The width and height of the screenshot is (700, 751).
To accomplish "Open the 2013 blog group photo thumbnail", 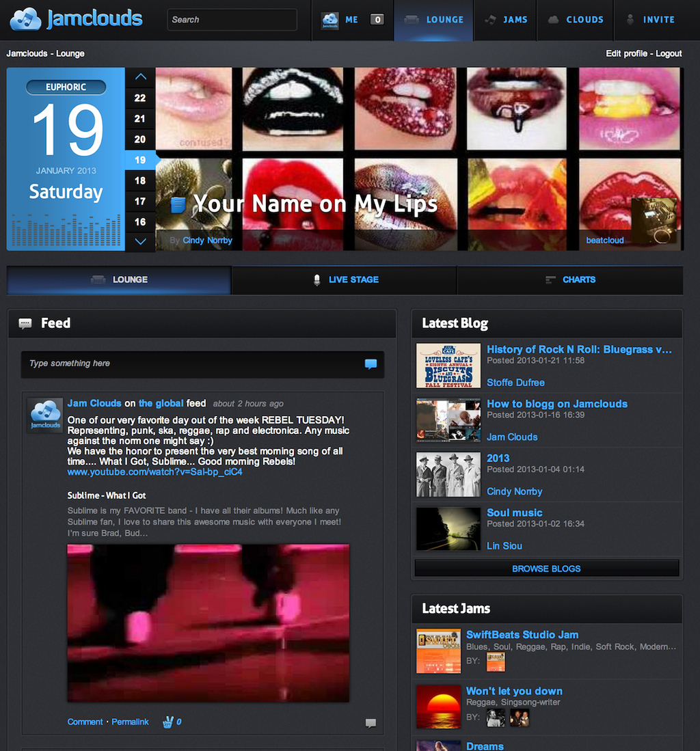I will [x=448, y=474].
